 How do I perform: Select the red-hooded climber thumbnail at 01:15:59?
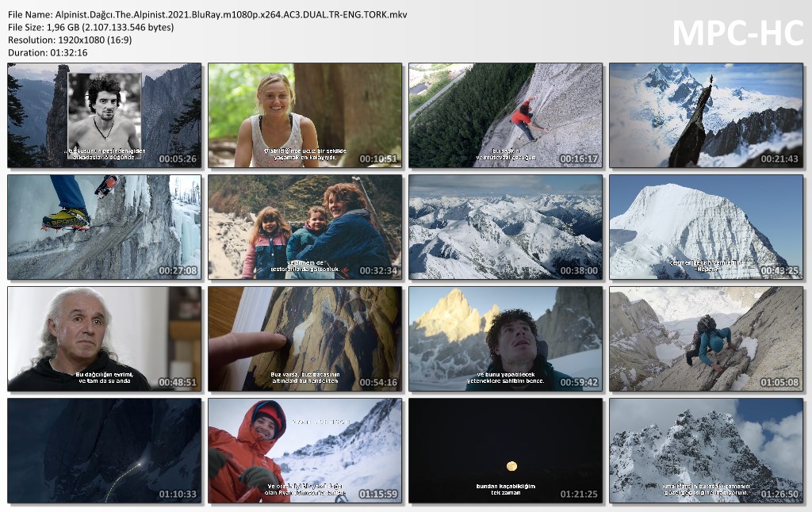[305, 451]
